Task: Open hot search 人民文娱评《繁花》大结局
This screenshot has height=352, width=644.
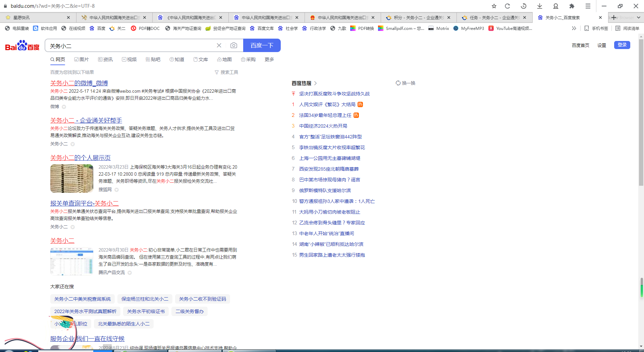Action: point(327,104)
